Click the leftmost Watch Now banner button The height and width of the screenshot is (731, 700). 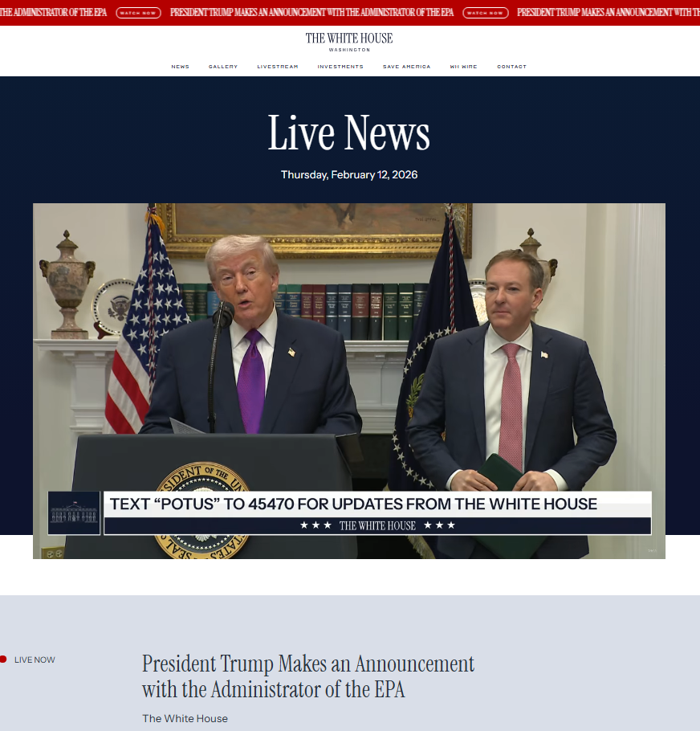(x=138, y=13)
